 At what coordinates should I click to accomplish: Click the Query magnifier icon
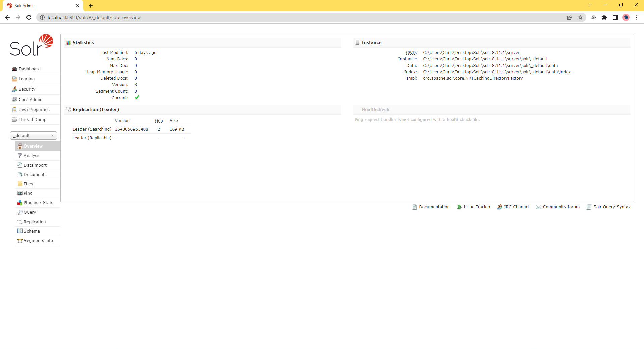(x=20, y=212)
